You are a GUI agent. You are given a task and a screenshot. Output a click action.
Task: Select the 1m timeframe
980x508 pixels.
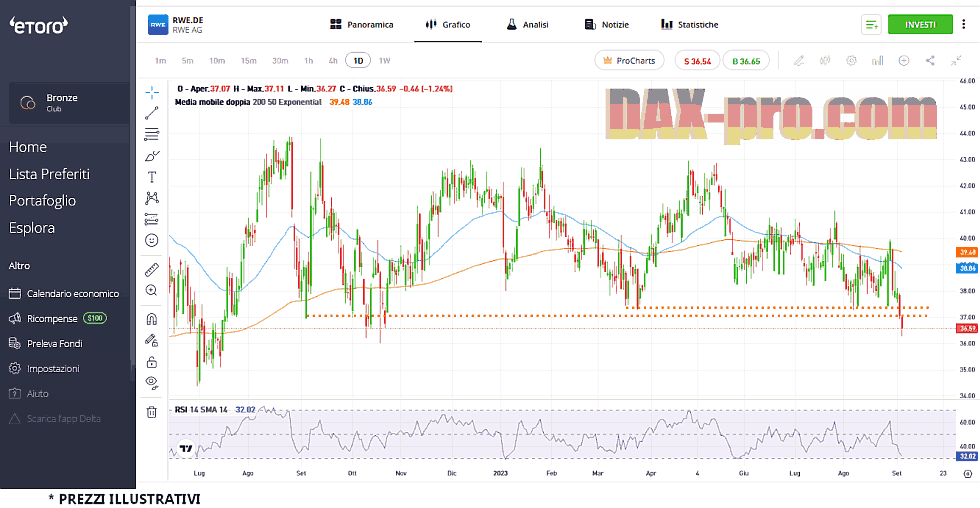(161, 61)
